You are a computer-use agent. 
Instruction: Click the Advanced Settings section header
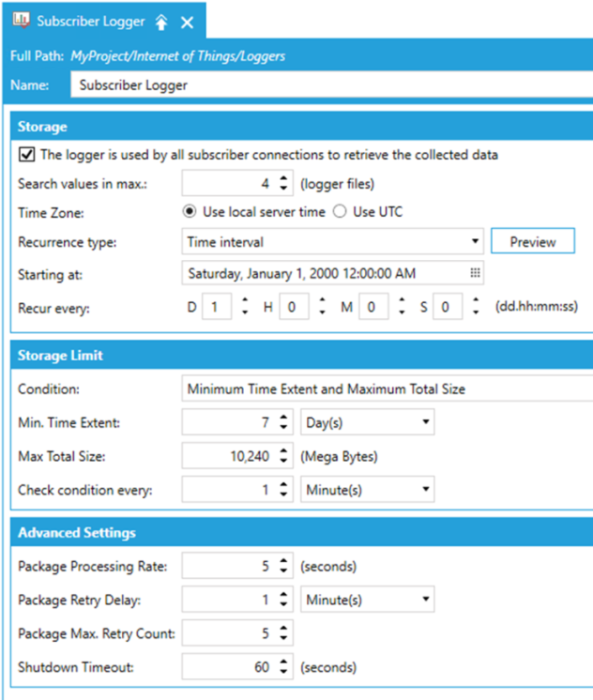pyautogui.click(x=302, y=532)
